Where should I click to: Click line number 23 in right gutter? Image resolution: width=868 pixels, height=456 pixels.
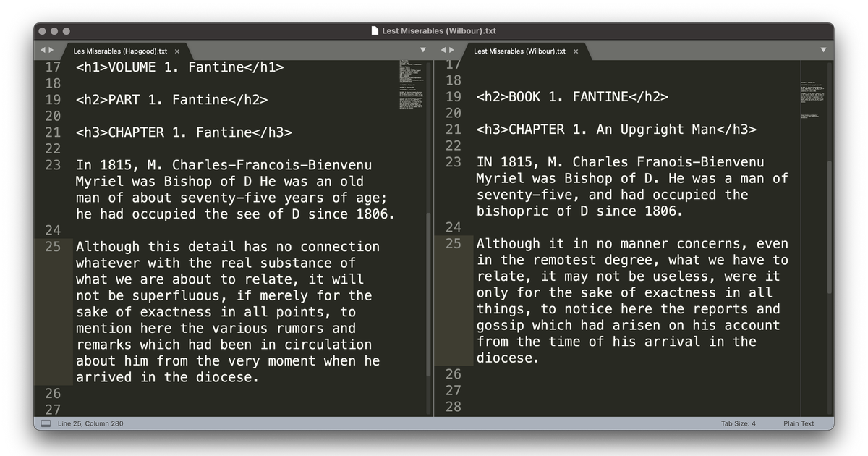[x=453, y=161]
